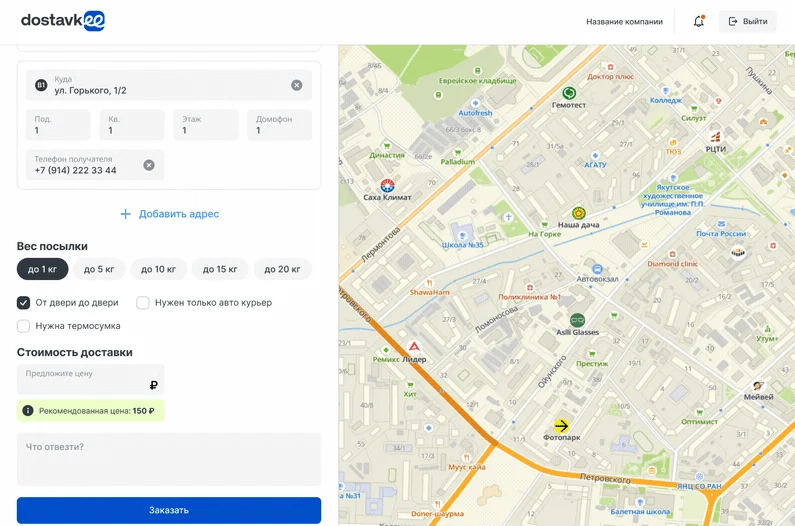Click the dostavkee logo

tap(63, 21)
